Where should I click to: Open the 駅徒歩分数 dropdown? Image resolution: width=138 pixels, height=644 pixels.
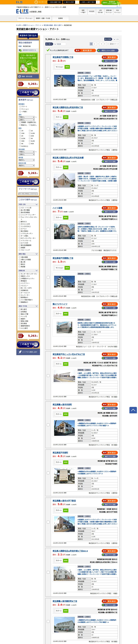[27, 166]
